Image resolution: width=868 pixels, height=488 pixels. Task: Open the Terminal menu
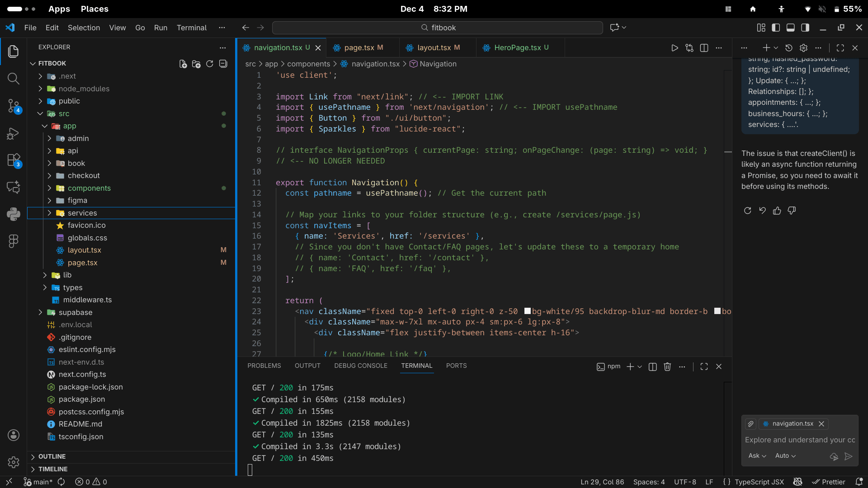click(x=191, y=28)
